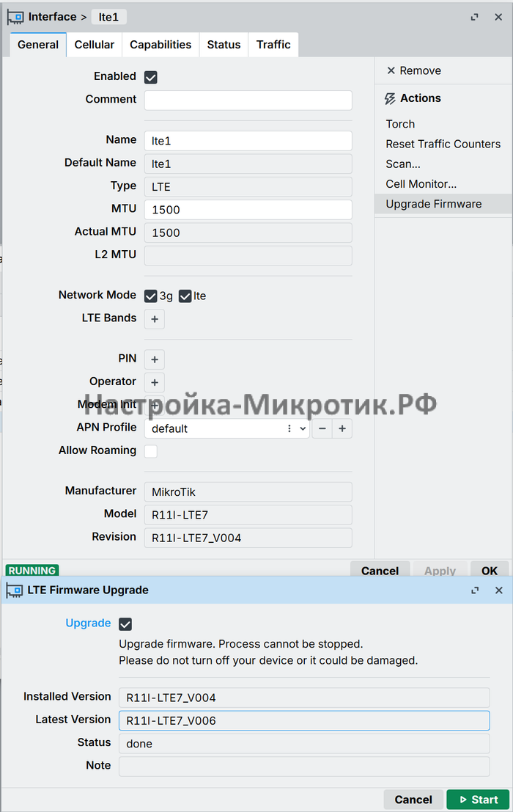The image size is (513, 812).
Task: Open the Capabilities tab
Action: [x=160, y=45]
